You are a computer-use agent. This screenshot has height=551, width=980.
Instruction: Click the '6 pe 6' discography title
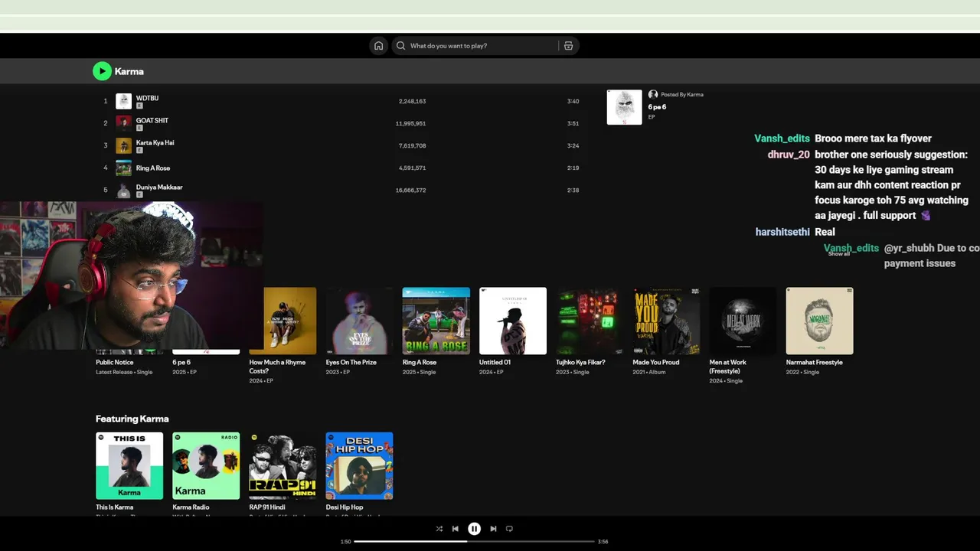(x=181, y=363)
